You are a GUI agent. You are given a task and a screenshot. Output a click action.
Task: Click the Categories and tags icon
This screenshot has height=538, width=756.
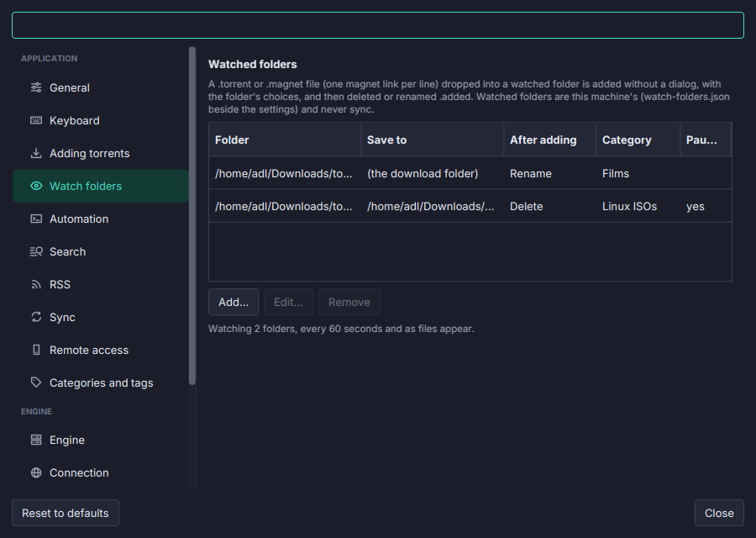click(36, 382)
